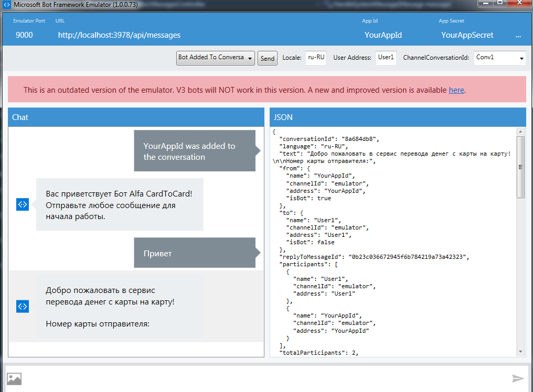Image resolution: width=533 pixels, height=392 pixels.
Task: Click the Chat panel header
Action: click(x=136, y=117)
